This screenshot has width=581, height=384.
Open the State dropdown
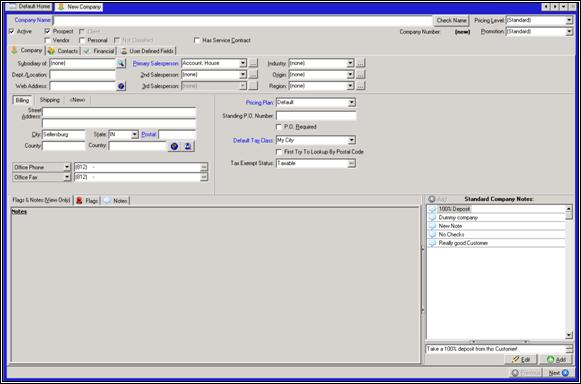[x=135, y=135]
